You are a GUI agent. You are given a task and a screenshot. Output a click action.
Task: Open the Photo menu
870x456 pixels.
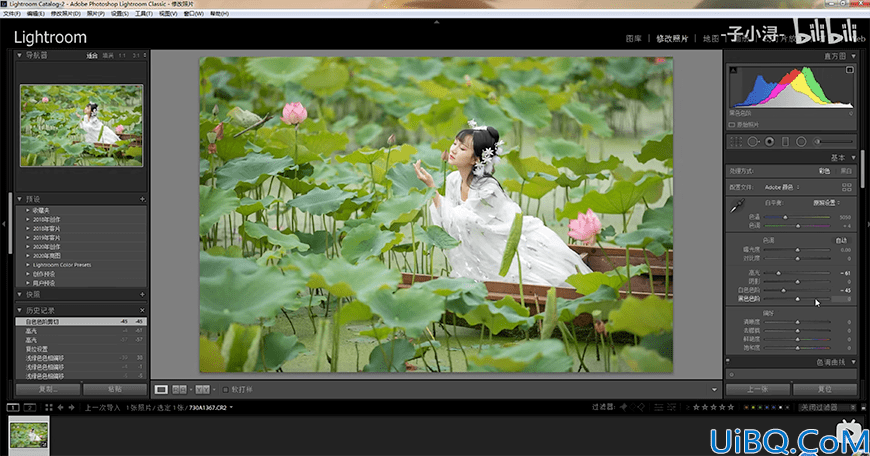tap(95, 13)
